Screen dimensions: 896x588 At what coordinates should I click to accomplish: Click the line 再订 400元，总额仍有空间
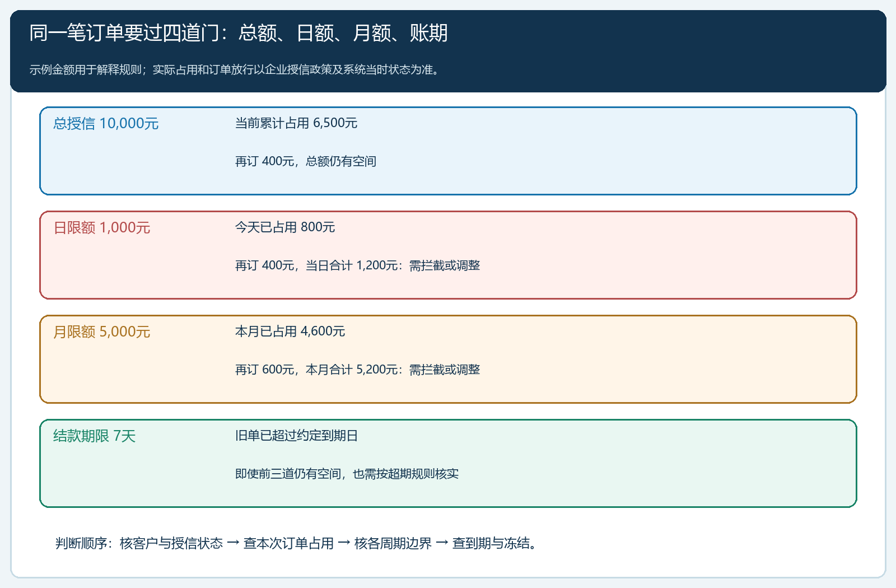(306, 161)
